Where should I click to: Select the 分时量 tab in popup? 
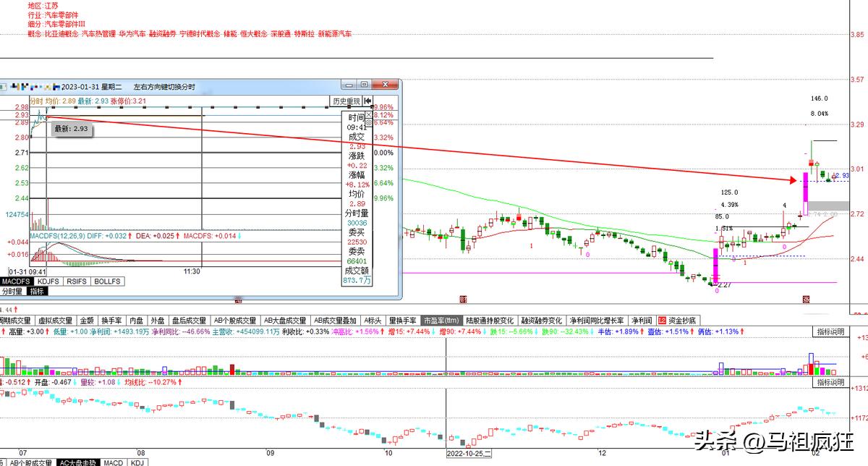click(x=13, y=291)
